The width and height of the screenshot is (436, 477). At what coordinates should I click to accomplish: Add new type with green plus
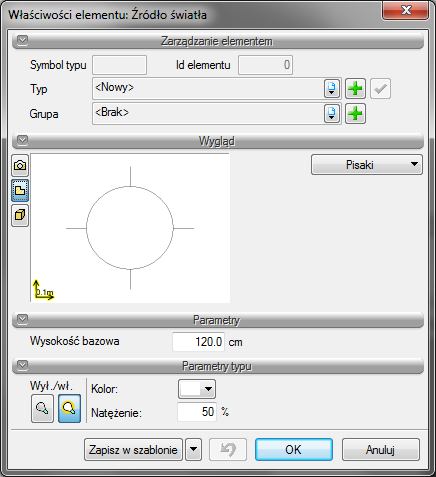coord(355,89)
